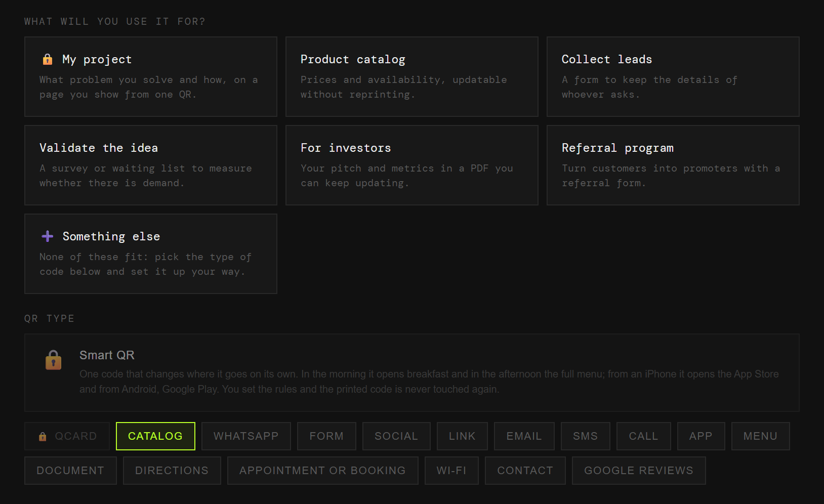Click the lock icon on My project card
This screenshot has width=824, height=504.
click(48, 60)
